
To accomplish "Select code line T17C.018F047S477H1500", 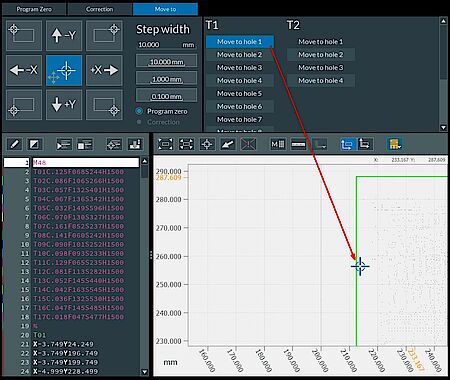I will click(x=79, y=317).
